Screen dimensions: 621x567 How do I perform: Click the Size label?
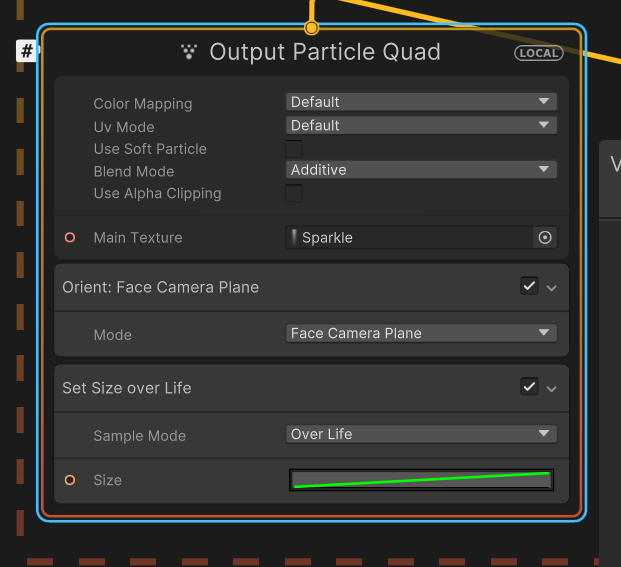point(107,480)
